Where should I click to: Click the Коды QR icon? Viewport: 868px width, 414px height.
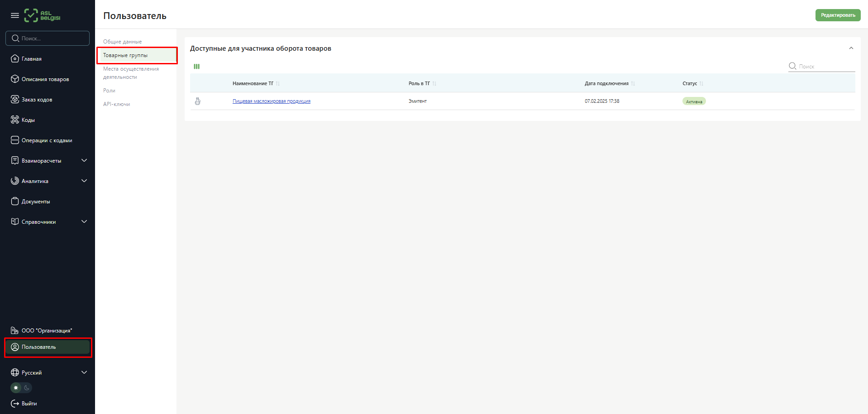(15, 120)
